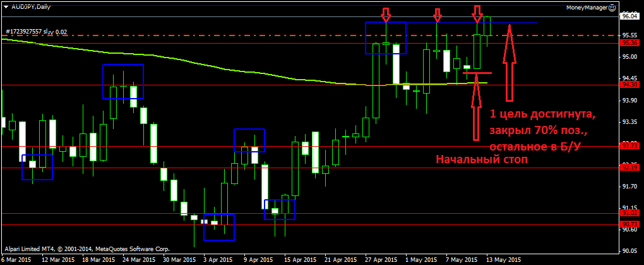644x265 pixels.
Task: Click the 93.35 price scale value
Action: click(629, 122)
